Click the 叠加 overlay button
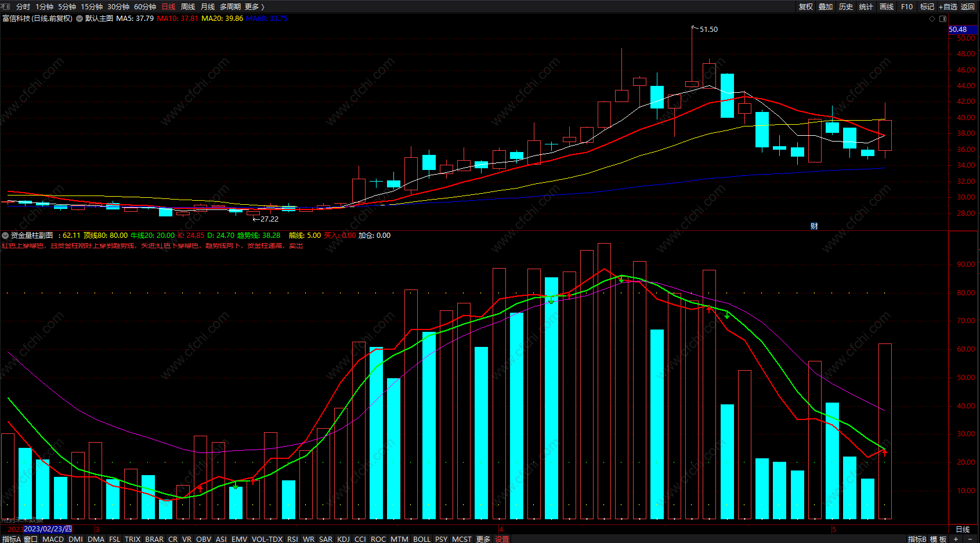The image size is (980, 543). pyautogui.click(x=826, y=6)
